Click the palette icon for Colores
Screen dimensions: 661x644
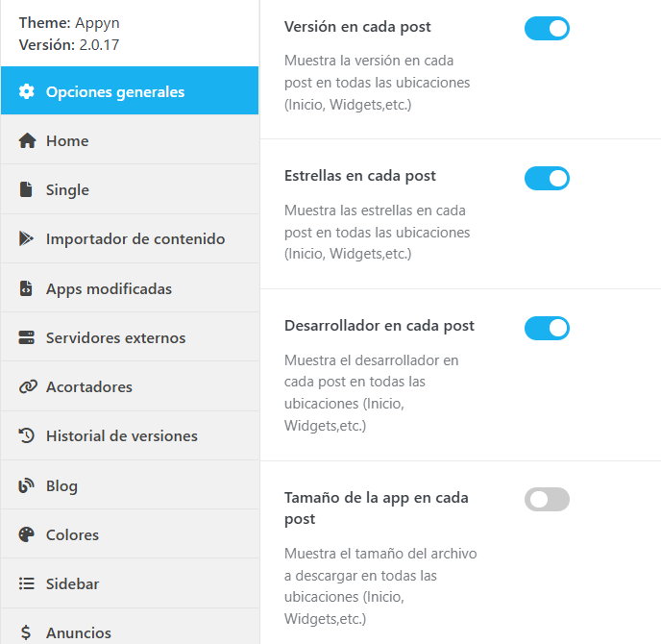(x=27, y=534)
